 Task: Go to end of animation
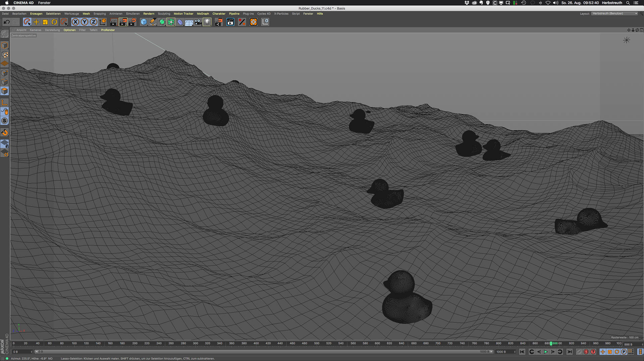pos(570,352)
